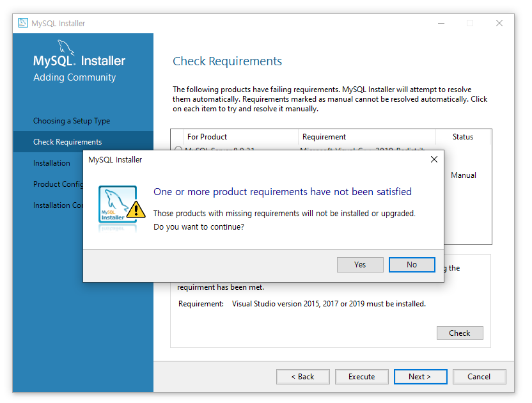Image resolution: width=532 pixels, height=403 pixels.
Task: Select Installation Complete step in sidebar
Action: click(58, 205)
